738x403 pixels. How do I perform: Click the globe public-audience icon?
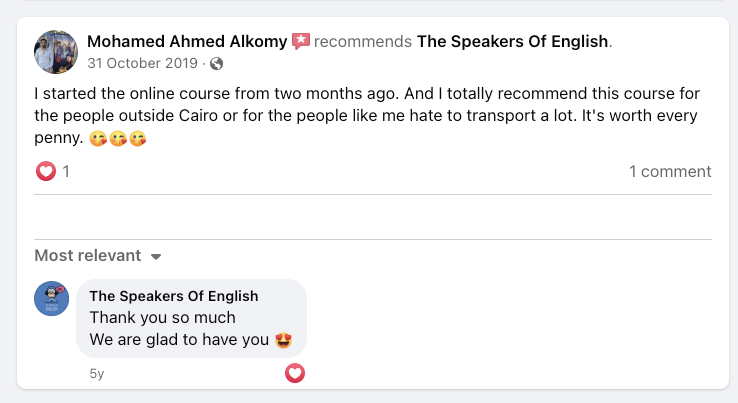tap(217, 64)
